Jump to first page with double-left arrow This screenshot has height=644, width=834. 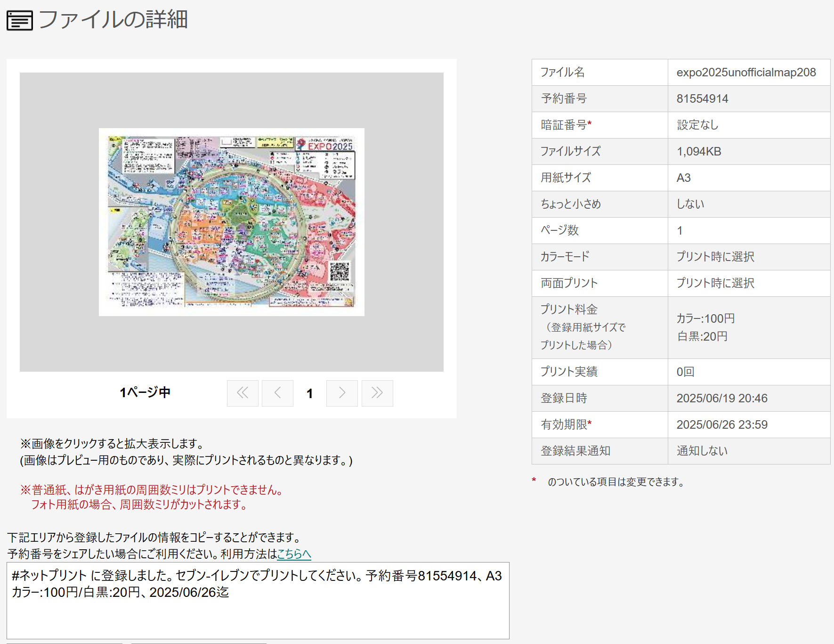(243, 393)
